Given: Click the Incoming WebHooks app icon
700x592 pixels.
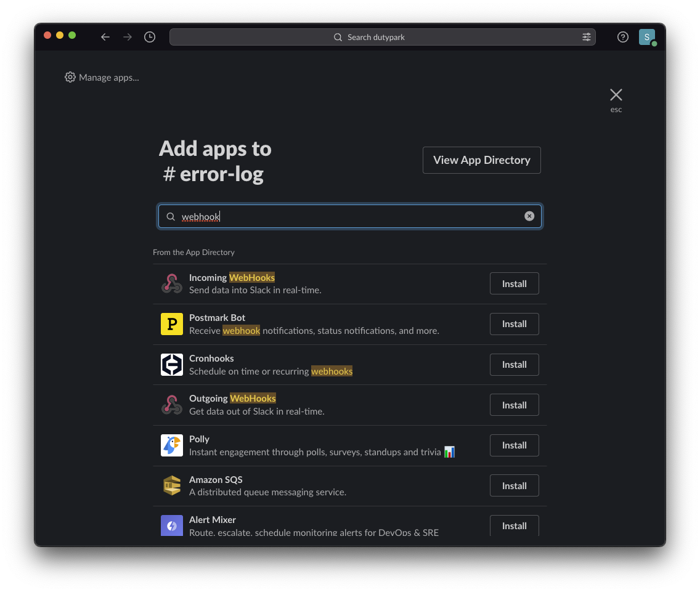Looking at the screenshot, I should (172, 283).
